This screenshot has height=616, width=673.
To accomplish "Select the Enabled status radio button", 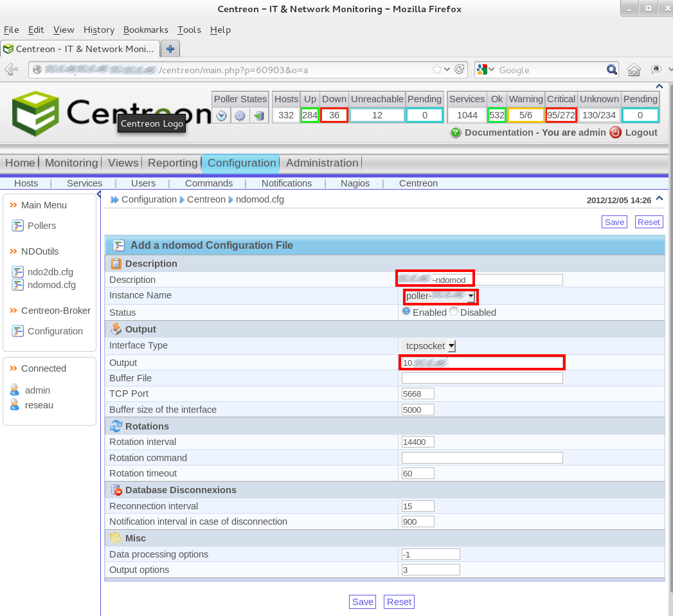I will (406, 311).
